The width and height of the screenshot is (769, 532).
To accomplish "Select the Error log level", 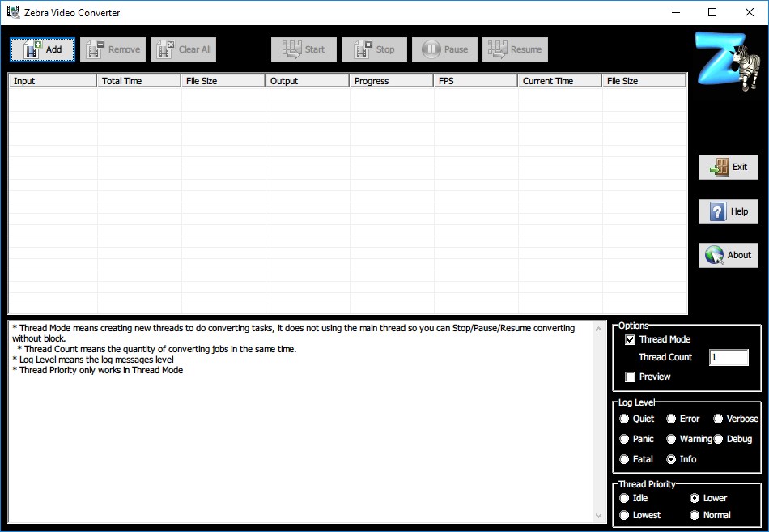I will (671, 419).
